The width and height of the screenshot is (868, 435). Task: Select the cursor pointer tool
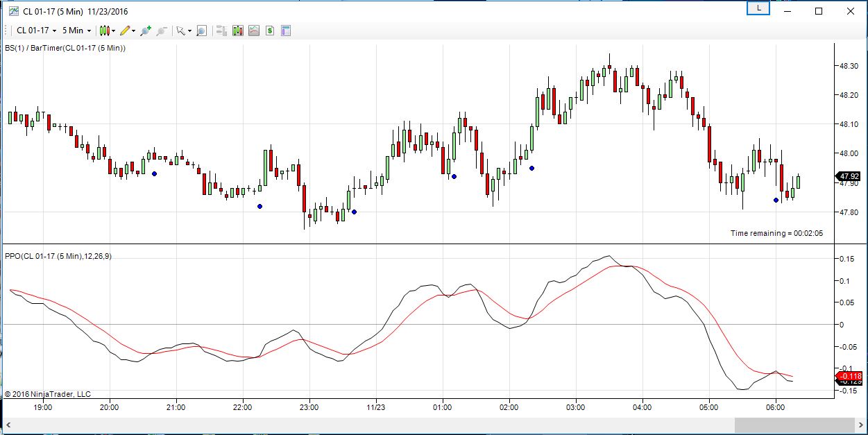(x=180, y=31)
